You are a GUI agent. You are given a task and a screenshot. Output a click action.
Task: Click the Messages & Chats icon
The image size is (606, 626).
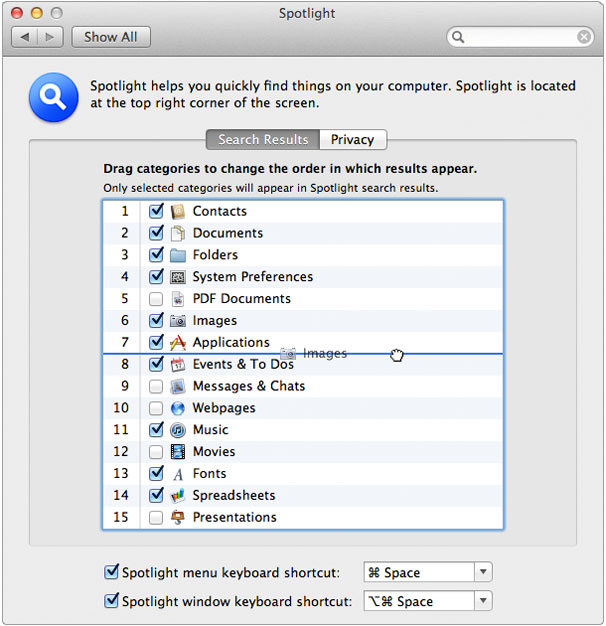click(178, 386)
